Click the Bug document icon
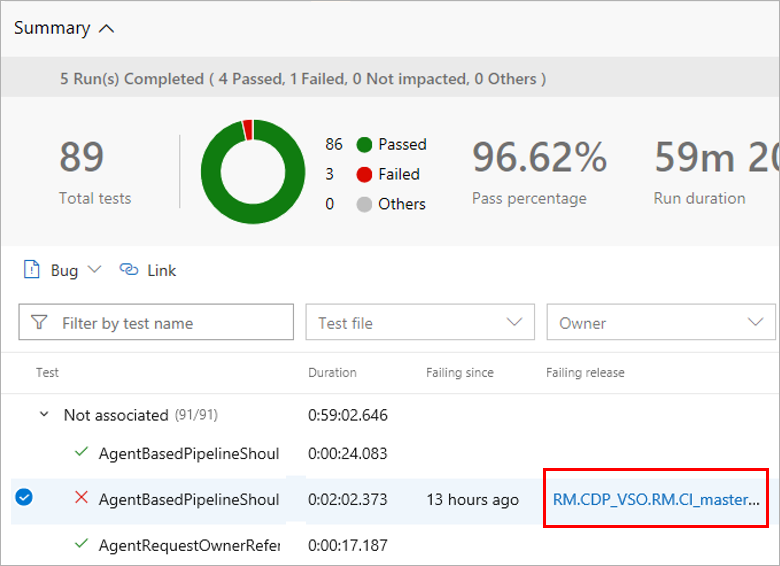 click(x=31, y=270)
